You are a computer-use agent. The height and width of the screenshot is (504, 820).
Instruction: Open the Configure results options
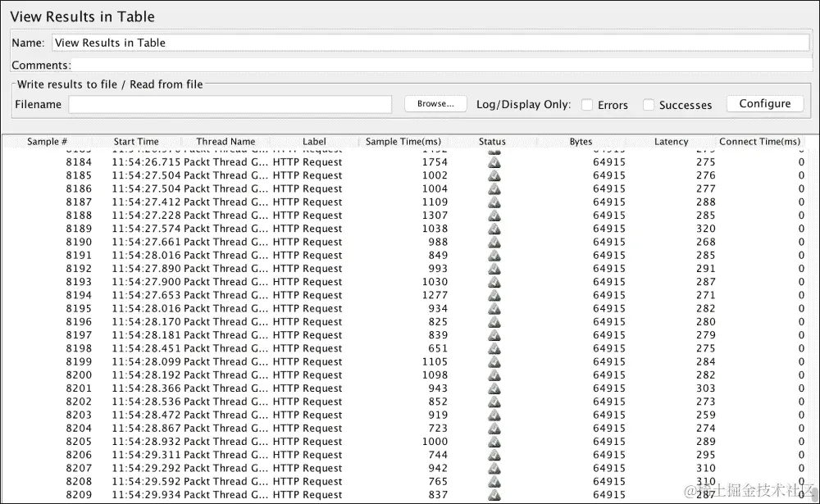[764, 103]
